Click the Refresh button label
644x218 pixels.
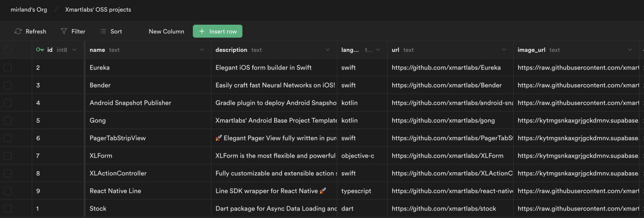[36, 31]
